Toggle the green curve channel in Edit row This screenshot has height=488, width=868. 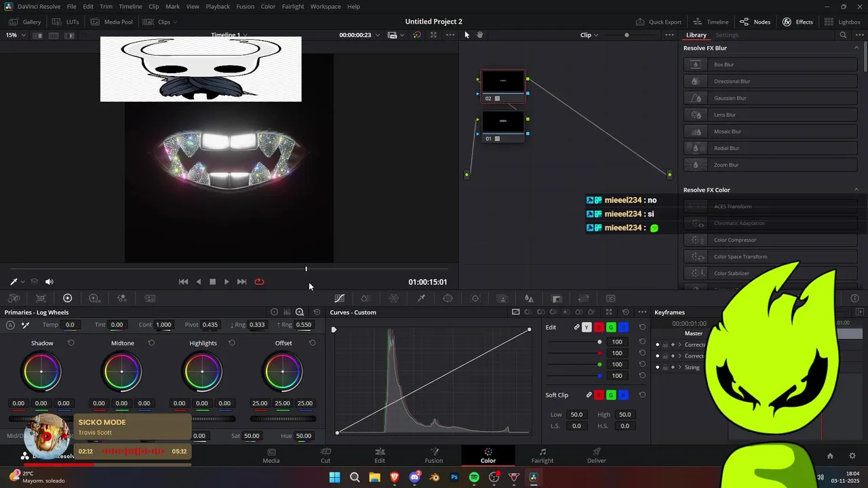click(x=611, y=327)
